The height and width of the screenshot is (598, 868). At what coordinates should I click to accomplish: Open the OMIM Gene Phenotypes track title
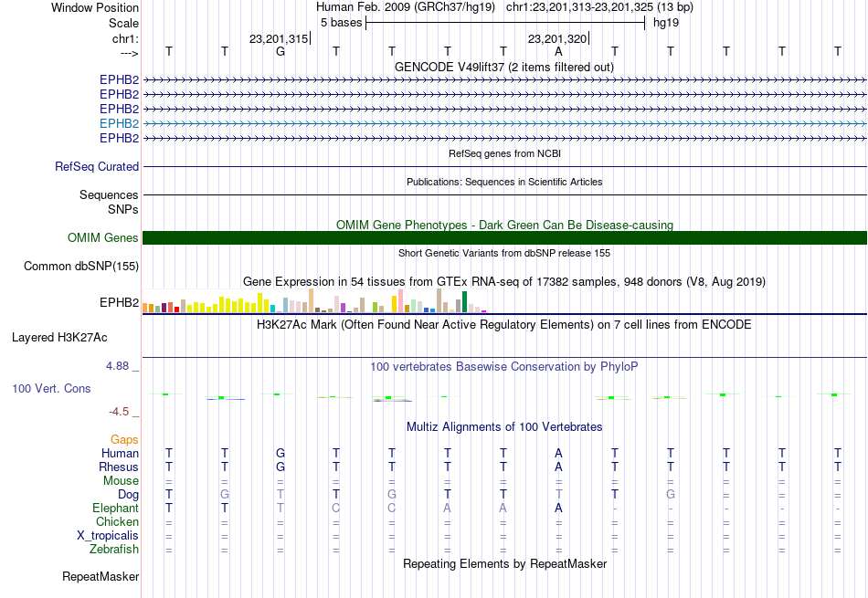point(504,225)
